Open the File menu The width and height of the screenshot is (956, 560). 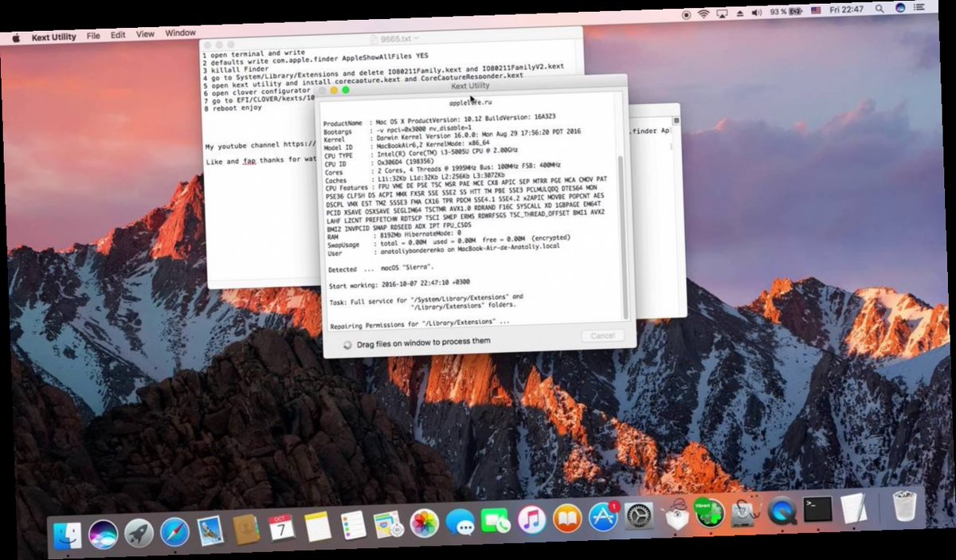pos(93,36)
